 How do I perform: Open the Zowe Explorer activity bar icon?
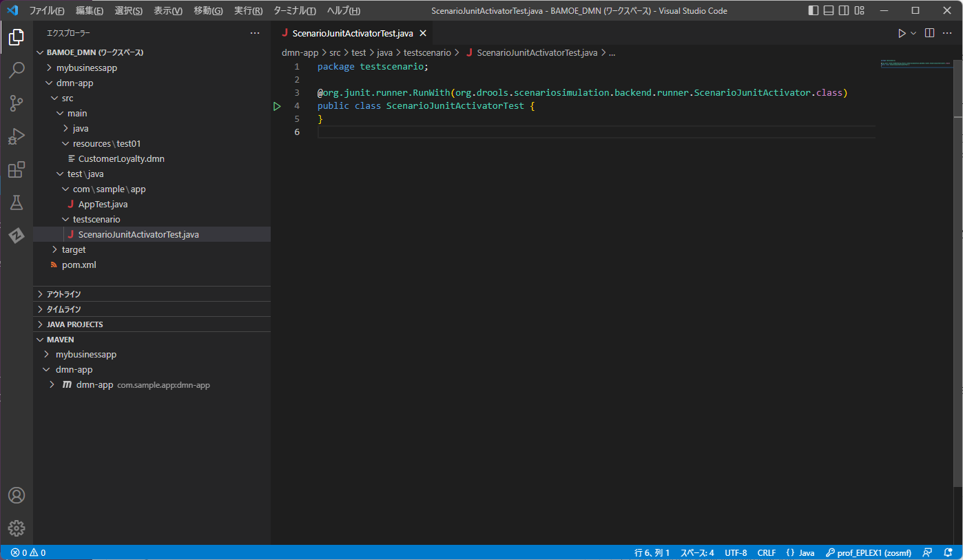pyautogui.click(x=17, y=236)
